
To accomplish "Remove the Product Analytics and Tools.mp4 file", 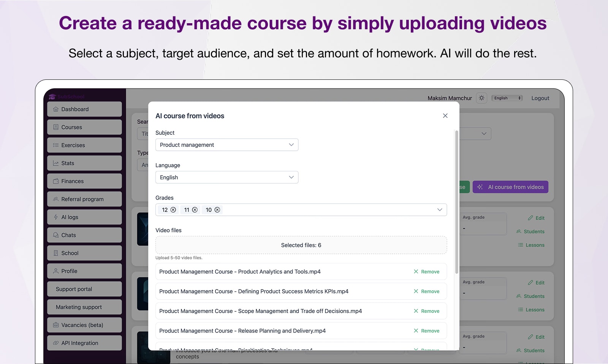I will pos(426,271).
